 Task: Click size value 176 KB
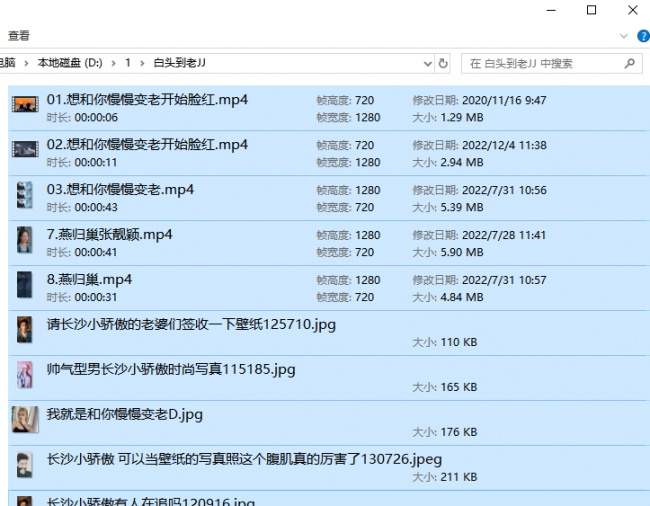click(x=459, y=432)
